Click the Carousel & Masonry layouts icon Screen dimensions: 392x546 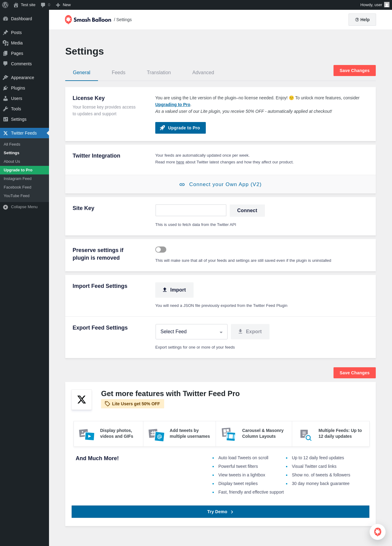click(x=228, y=434)
